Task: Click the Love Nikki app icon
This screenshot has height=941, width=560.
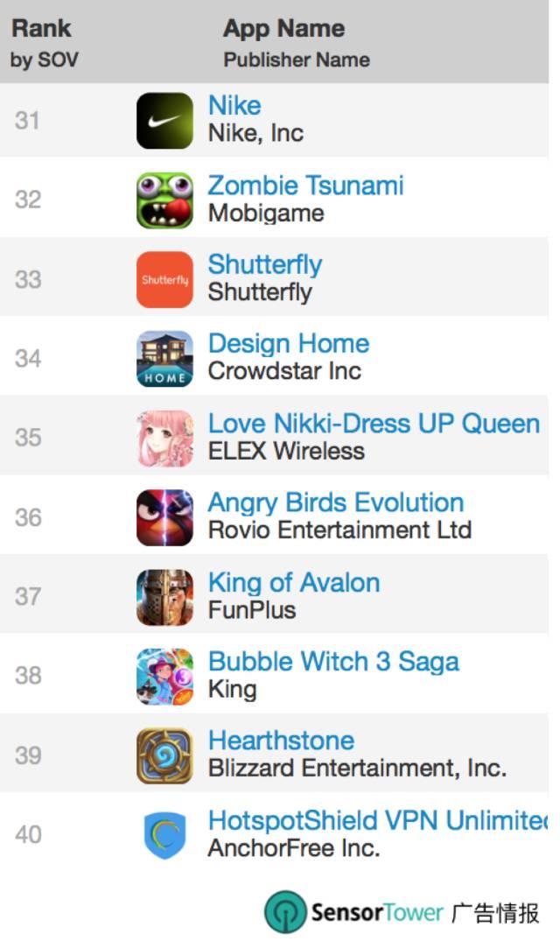Action: 164,439
